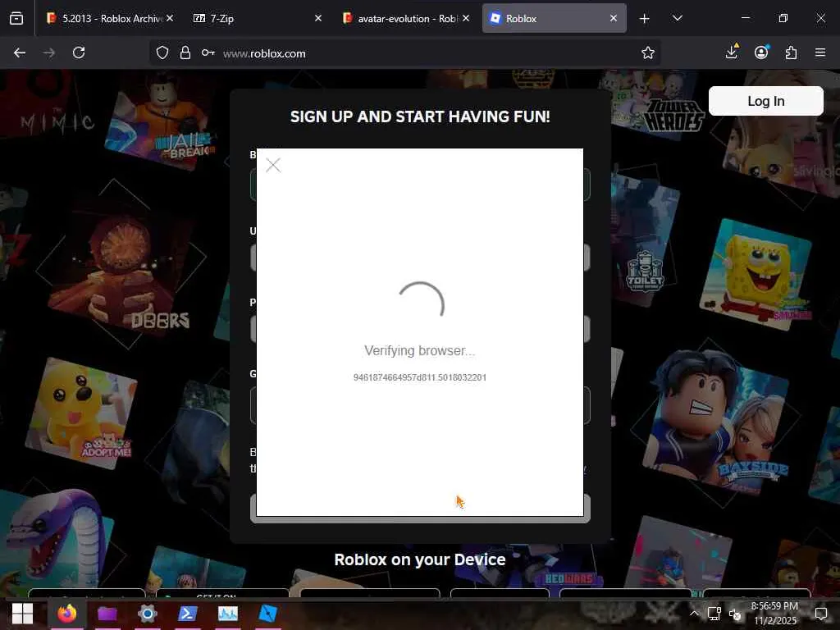Close the avatar-evolution tab
The height and width of the screenshot is (630, 840).
coord(466,18)
